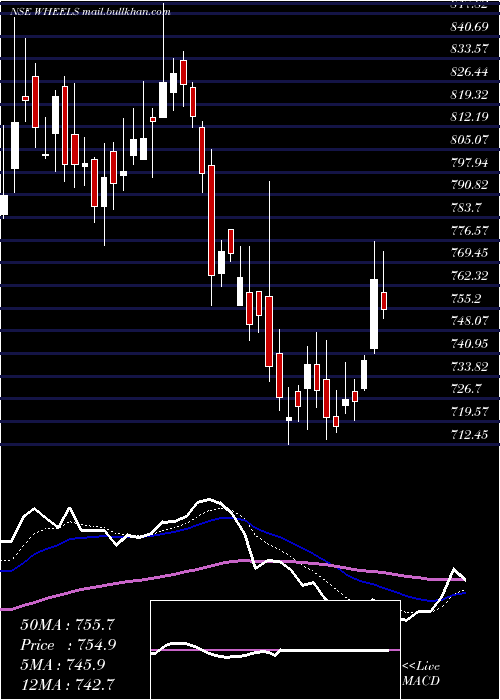500x700 pixels.
Task: Click the 712.45 price label
Action: click(x=469, y=434)
